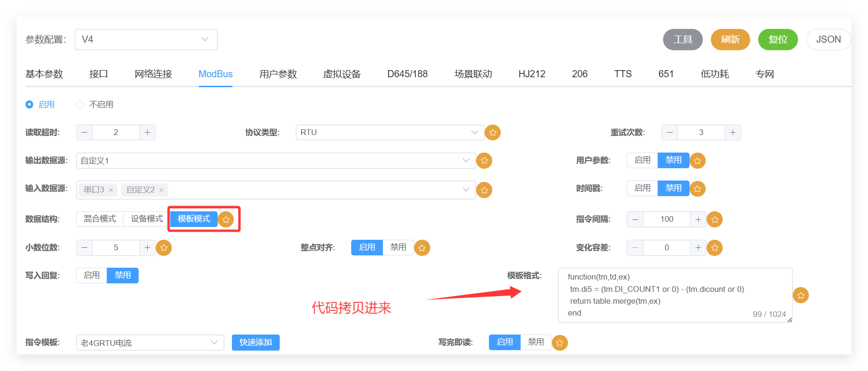Open the 场景联动 tab
Viewport: 868px width, 371px height.
click(x=473, y=74)
